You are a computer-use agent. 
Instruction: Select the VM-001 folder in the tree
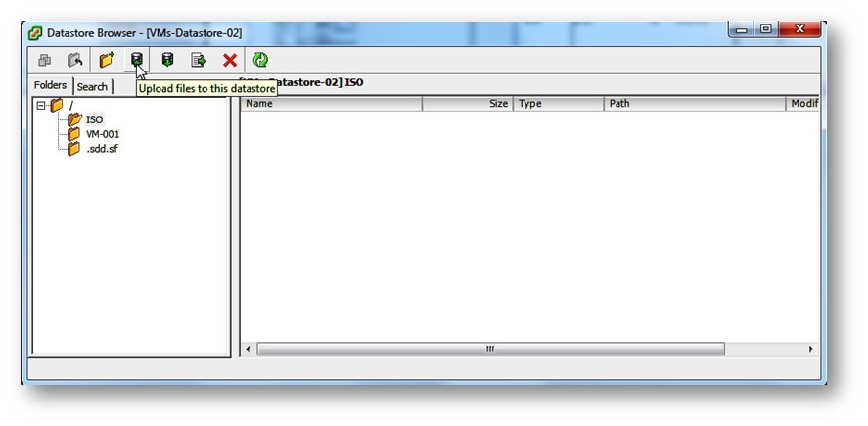coord(103,134)
